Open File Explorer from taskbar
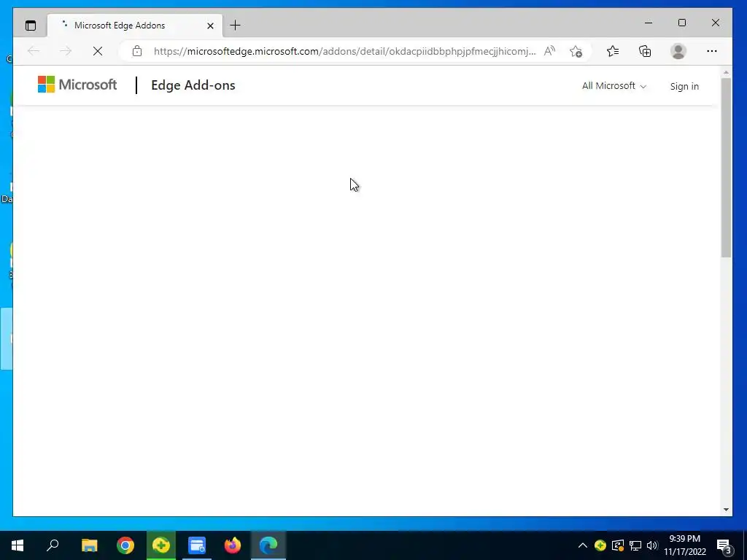The height and width of the screenshot is (560, 747). click(x=89, y=545)
